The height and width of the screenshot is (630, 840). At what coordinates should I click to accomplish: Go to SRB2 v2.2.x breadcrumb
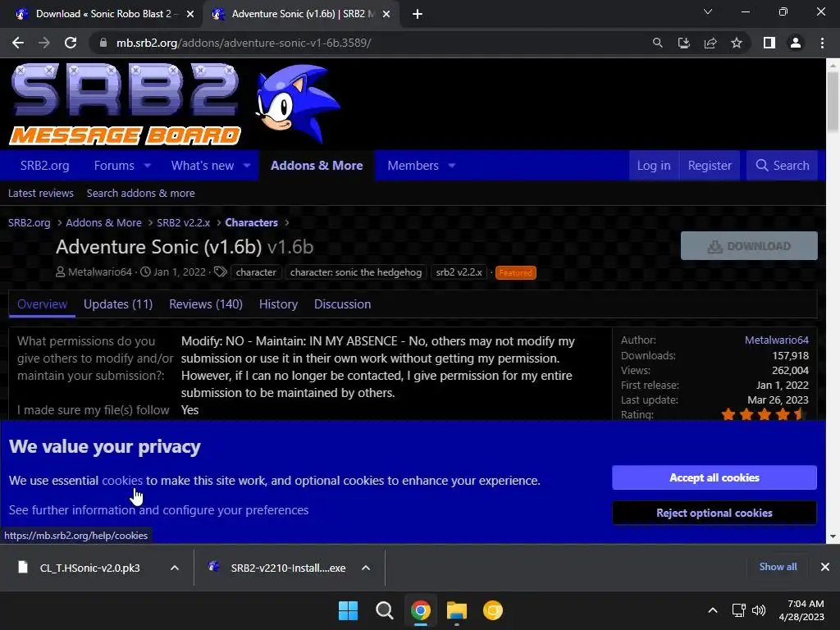(183, 223)
